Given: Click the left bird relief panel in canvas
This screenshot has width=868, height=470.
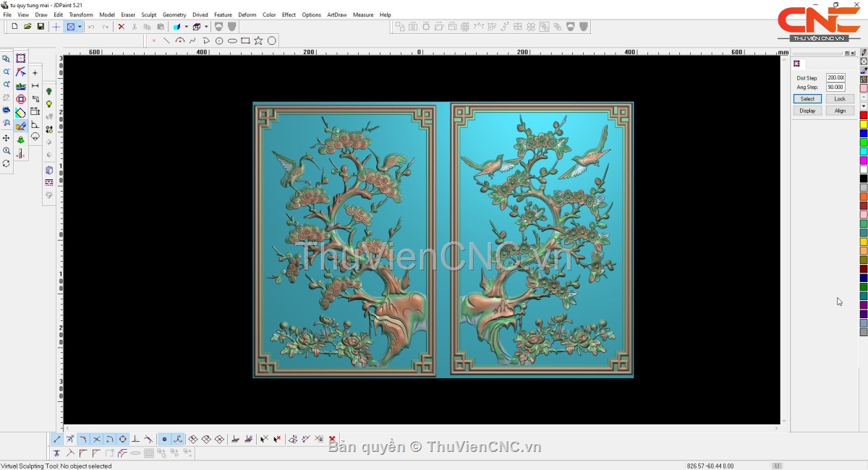Looking at the screenshot, I should (344, 239).
